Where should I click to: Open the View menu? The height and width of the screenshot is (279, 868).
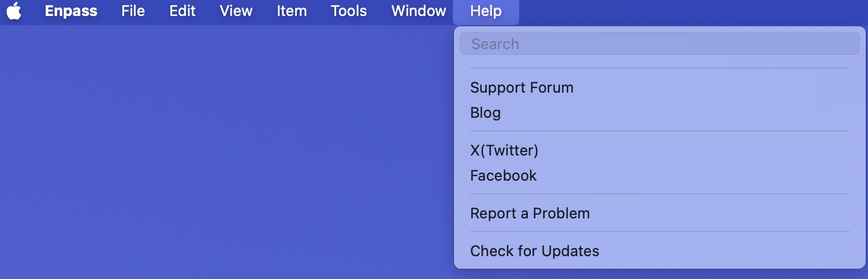pyautogui.click(x=236, y=11)
